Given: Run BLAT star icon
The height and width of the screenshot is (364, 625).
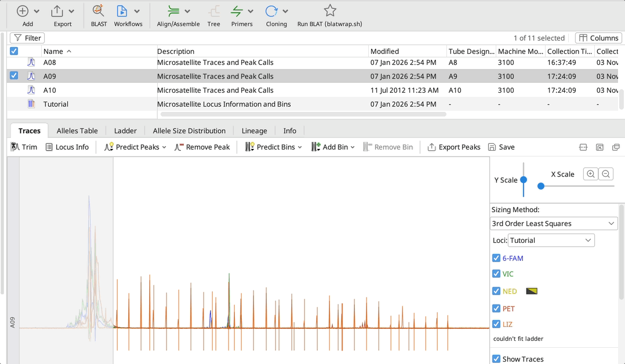Looking at the screenshot, I should (330, 11).
